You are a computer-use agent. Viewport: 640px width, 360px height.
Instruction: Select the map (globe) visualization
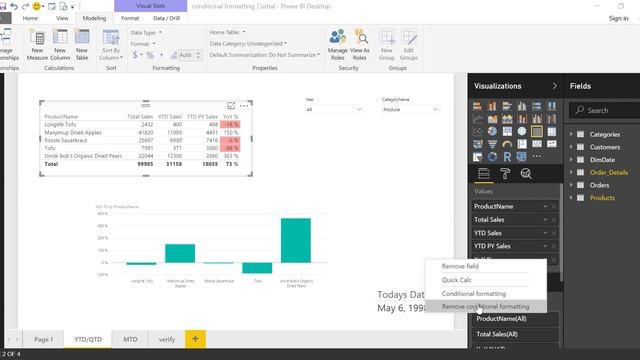pos(522,131)
